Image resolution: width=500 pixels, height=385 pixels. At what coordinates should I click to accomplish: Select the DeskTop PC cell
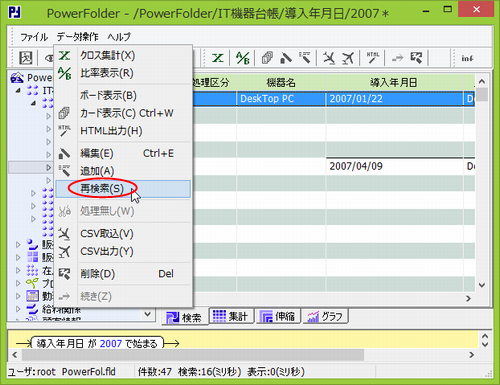click(281, 99)
